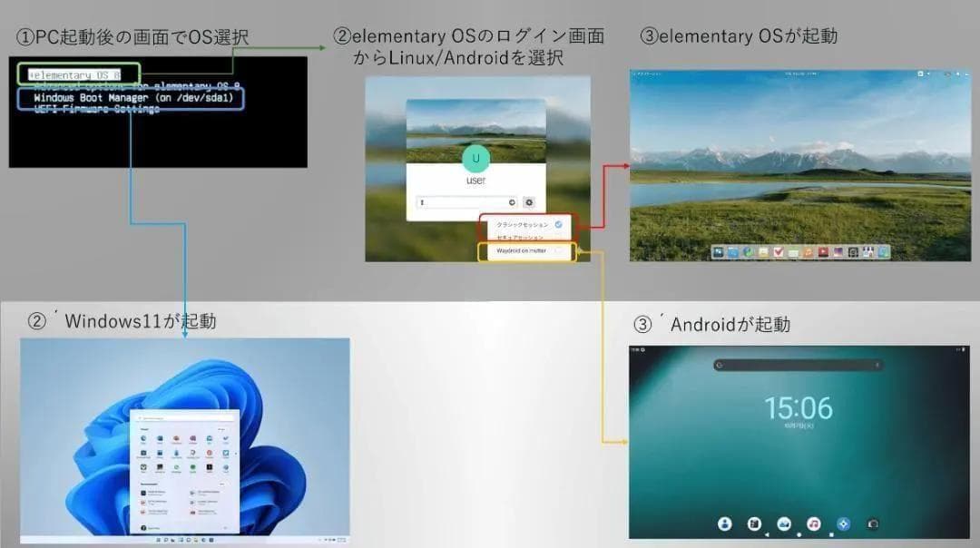Click the login submit arrow button

(512, 202)
